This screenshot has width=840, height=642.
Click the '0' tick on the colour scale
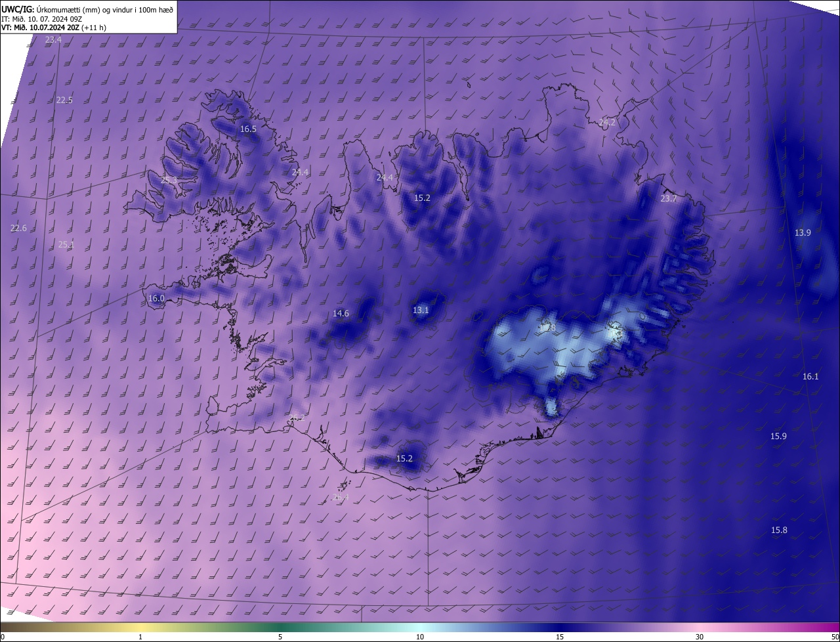[x=3, y=637]
